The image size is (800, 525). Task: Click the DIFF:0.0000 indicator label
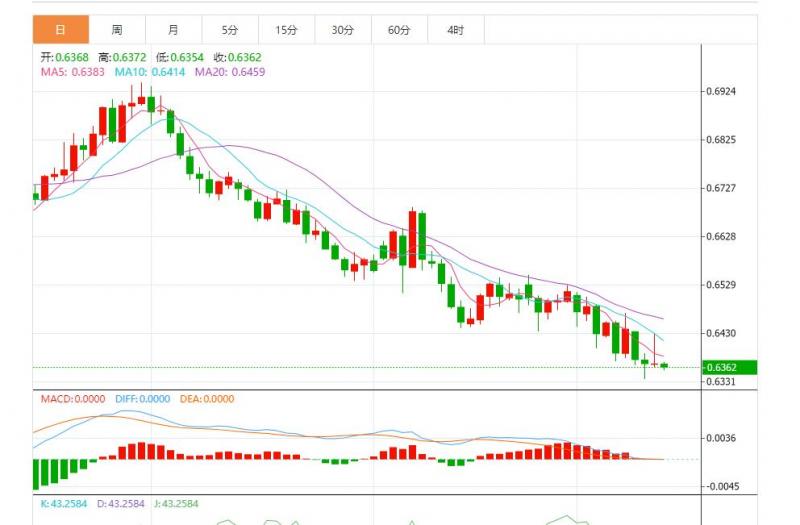[x=142, y=399]
